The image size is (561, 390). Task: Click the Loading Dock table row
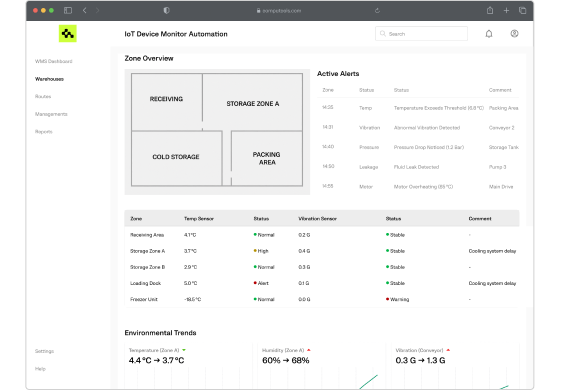[322, 283]
